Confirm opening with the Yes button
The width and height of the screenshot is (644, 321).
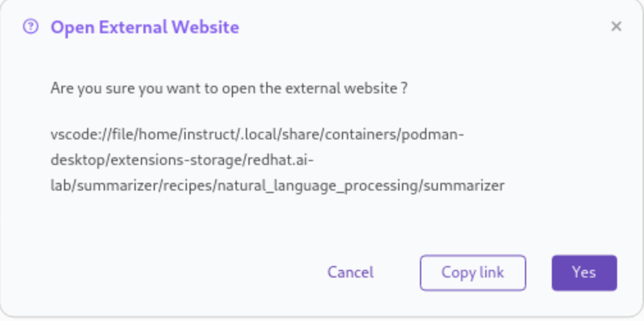(584, 272)
